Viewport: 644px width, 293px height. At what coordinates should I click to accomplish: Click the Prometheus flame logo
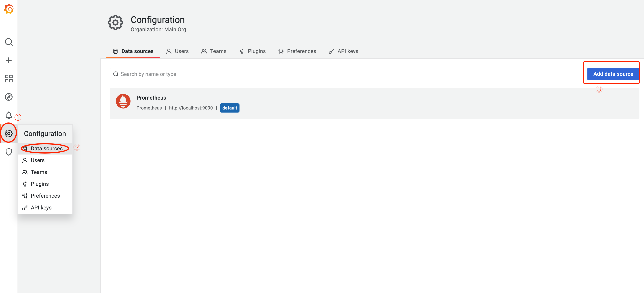coord(123,101)
